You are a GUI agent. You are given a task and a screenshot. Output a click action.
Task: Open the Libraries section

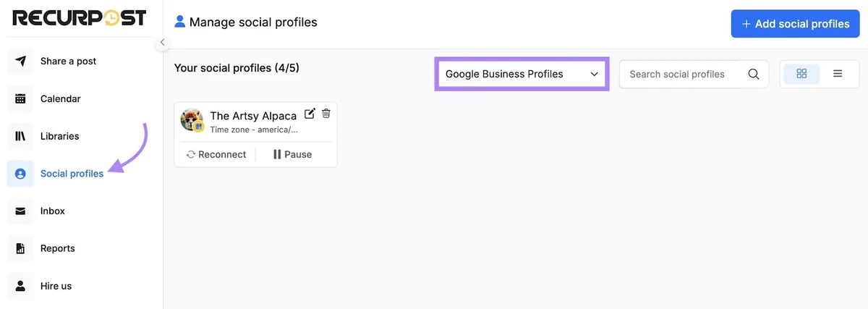(x=59, y=136)
